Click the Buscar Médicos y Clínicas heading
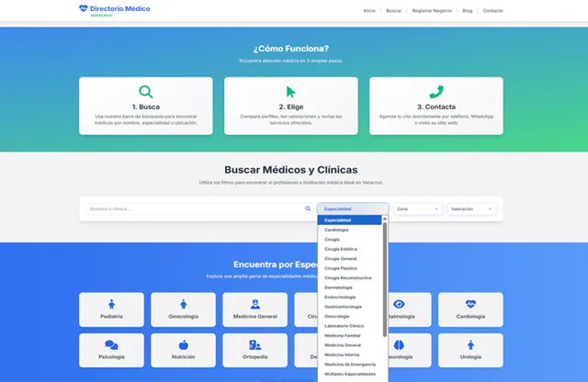This screenshot has height=382, width=588. [x=291, y=170]
